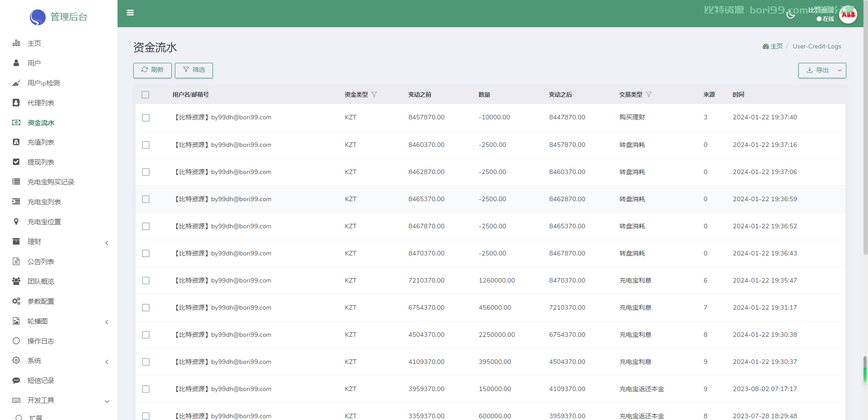Click the 管理后台 logo icon
This screenshot has height=420, width=868.
coord(38,17)
